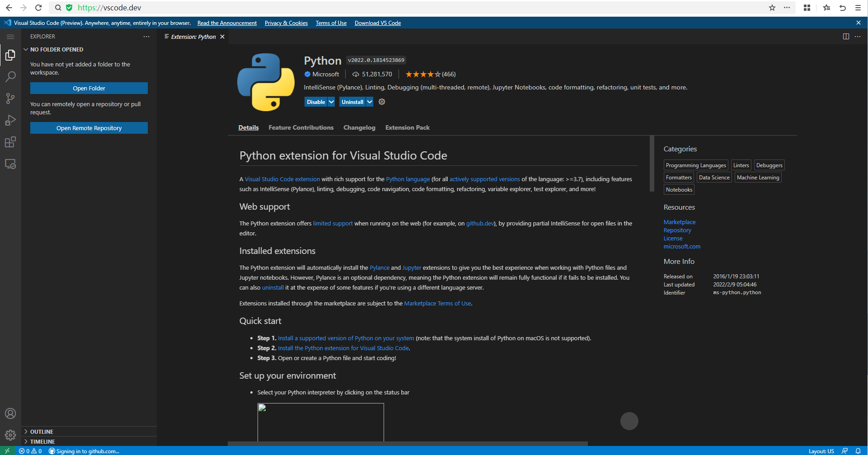Viewport: 868px width, 455px height.
Task: Select Machine Learning category tag
Action: click(x=758, y=178)
